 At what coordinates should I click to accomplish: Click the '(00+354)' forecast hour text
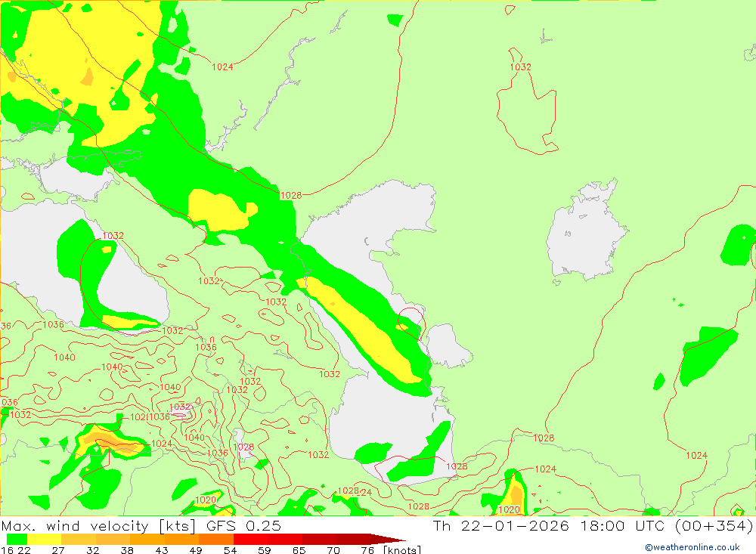(x=714, y=526)
